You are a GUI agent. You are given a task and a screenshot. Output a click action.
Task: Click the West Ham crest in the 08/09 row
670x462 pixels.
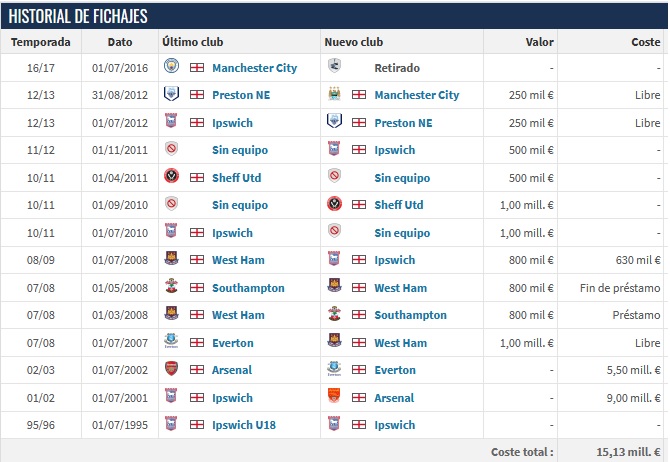coord(171,259)
